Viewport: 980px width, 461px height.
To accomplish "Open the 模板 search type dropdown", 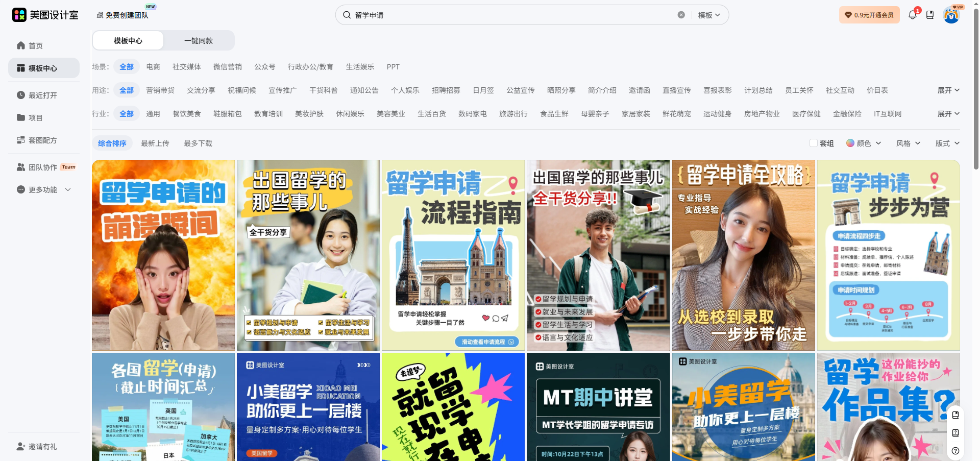I will pyautogui.click(x=709, y=15).
